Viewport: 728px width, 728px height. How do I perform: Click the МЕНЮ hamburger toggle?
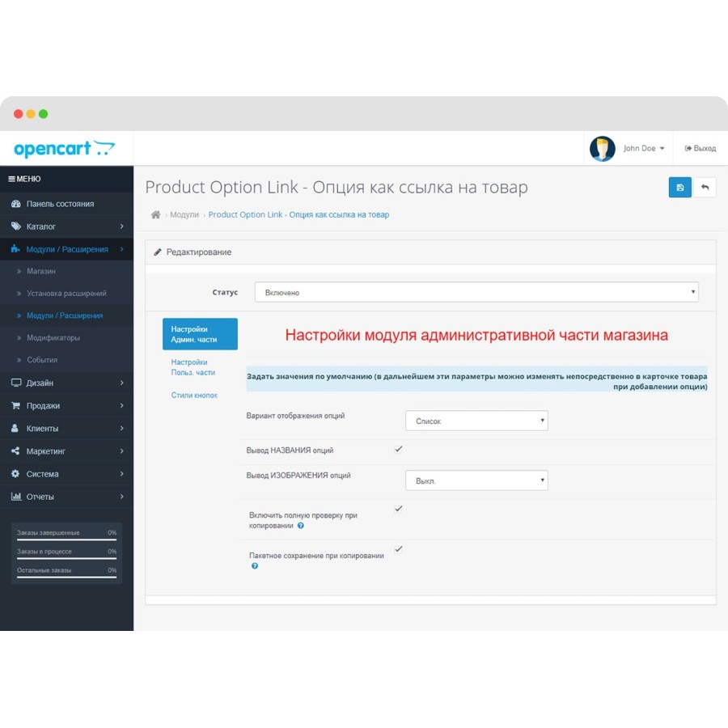pyautogui.click(x=24, y=179)
